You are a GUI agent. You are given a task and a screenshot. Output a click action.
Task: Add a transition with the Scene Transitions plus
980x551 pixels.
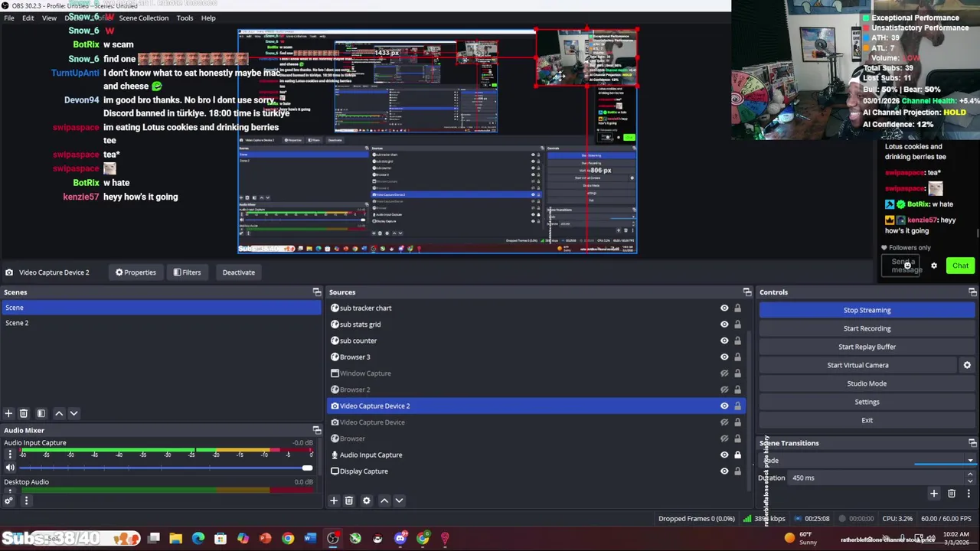point(933,494)
